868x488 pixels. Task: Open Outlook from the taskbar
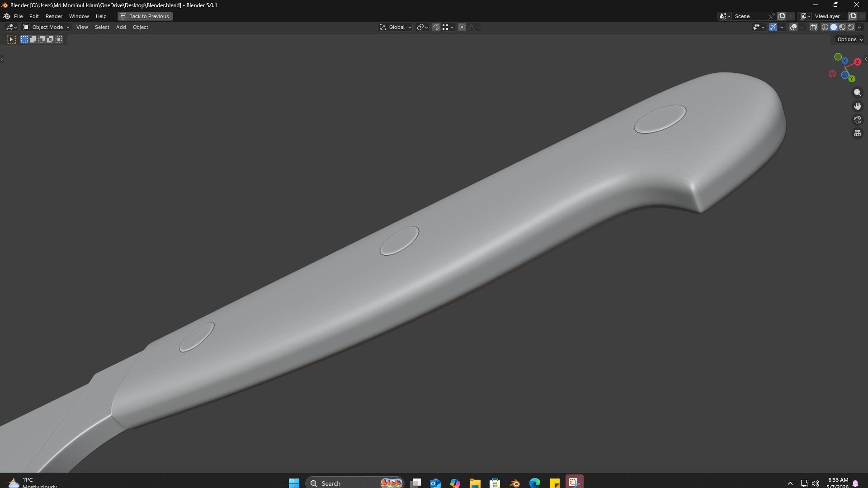click(x=435, y=483)
